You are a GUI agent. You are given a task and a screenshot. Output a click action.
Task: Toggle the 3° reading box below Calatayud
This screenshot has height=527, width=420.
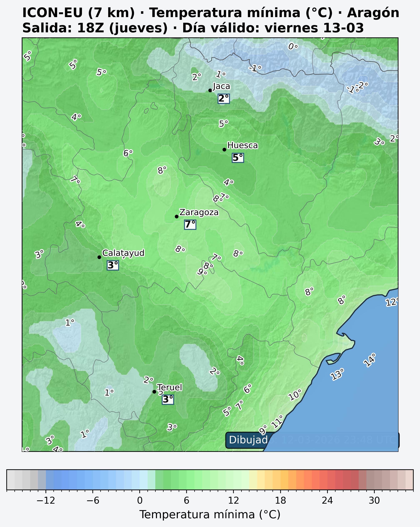(113, 265)
